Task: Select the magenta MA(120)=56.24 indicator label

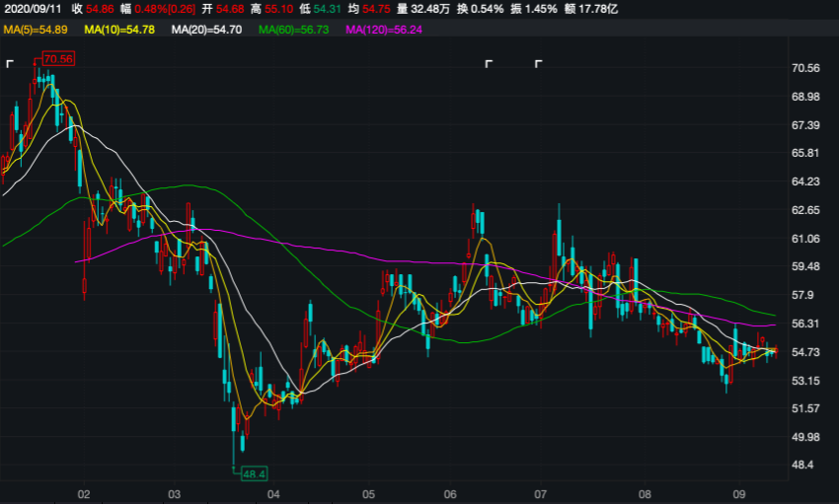Action: [x=384, y=30]
